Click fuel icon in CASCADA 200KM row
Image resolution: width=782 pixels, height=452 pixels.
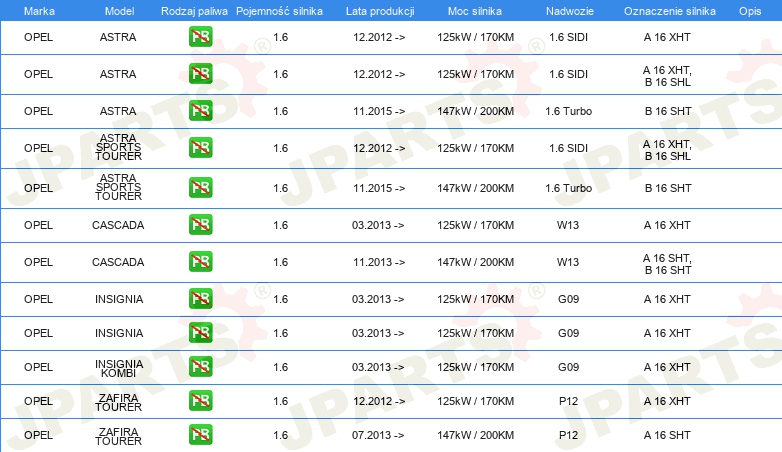tap(200, 261)
